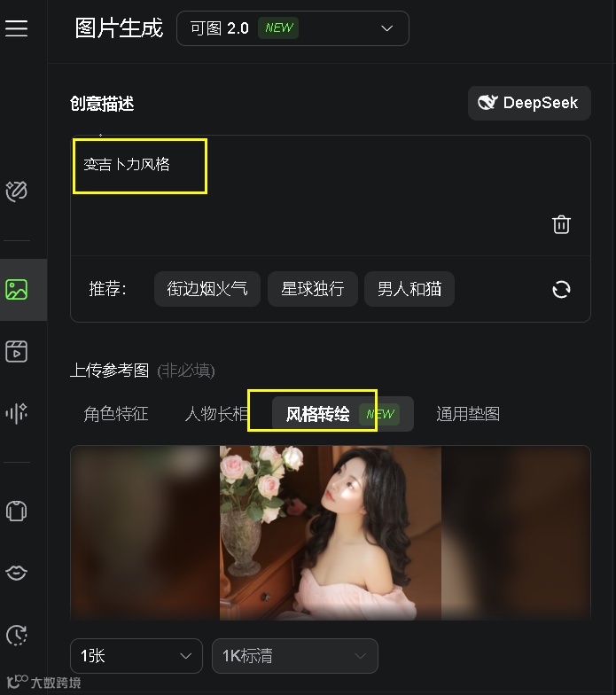Screen dimensions: 616x695
Task: Click the AI creative brush sidebar icon
Action: (x=16, y=191)
